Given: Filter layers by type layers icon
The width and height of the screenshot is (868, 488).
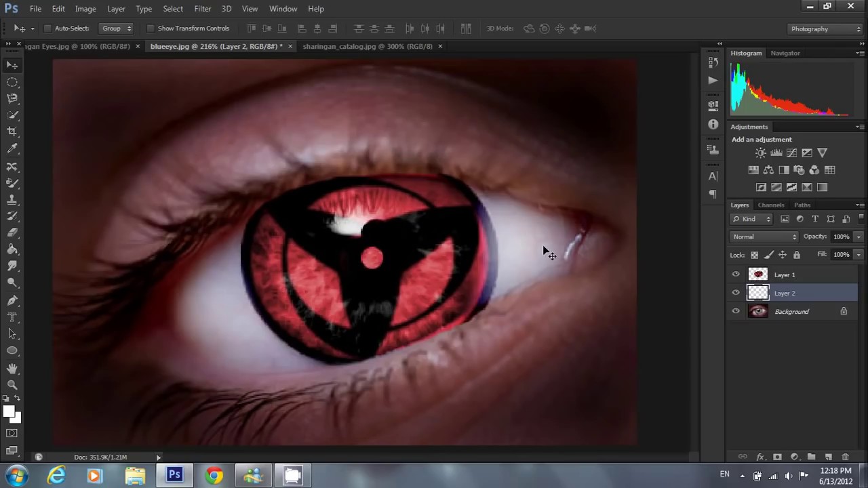Looking at the screenshot, I should point(815,219).
